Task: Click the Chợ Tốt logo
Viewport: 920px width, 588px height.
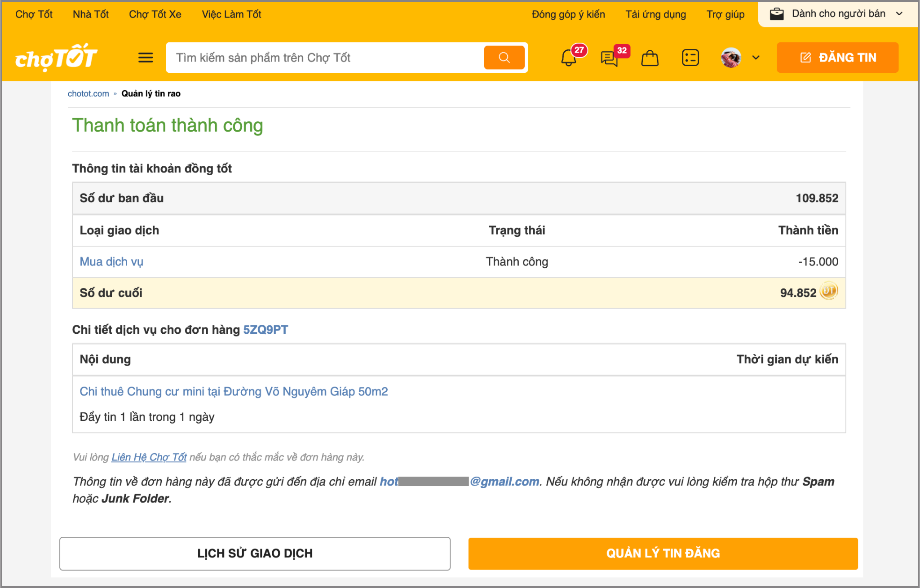Action: tap(56, 57)
